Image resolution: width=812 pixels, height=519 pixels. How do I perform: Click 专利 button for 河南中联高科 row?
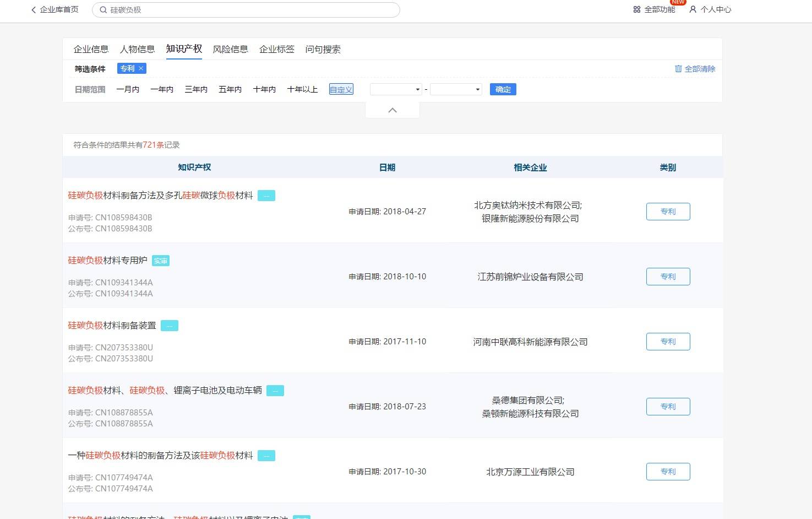click(668, 342)
